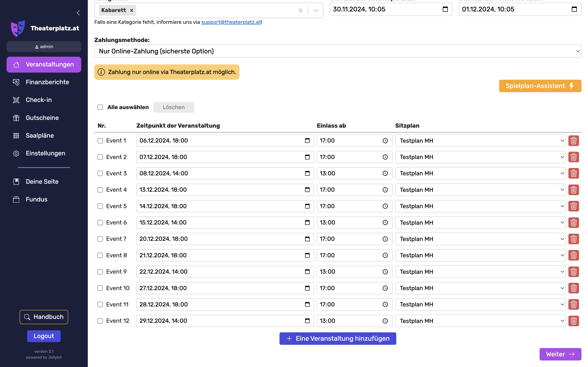Open calendar on 01.12.2024 date field
The image size is (588, 367).
(574, 9)
